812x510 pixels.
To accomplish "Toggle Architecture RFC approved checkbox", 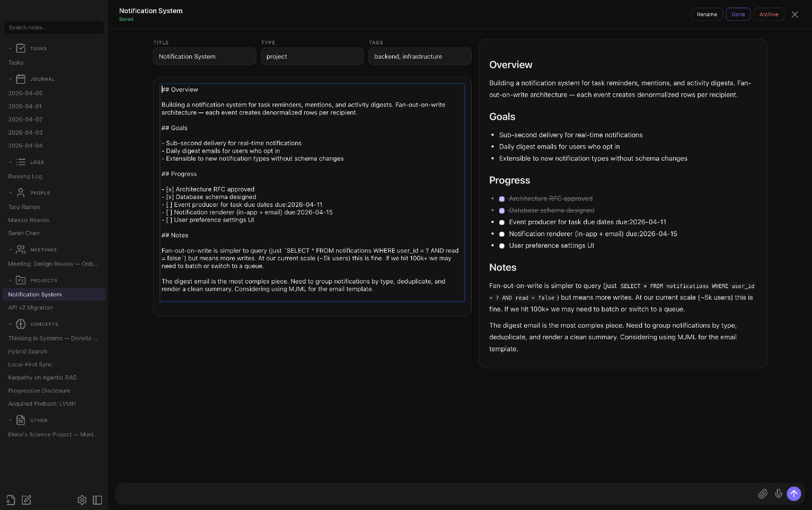I will click(502, 199).
